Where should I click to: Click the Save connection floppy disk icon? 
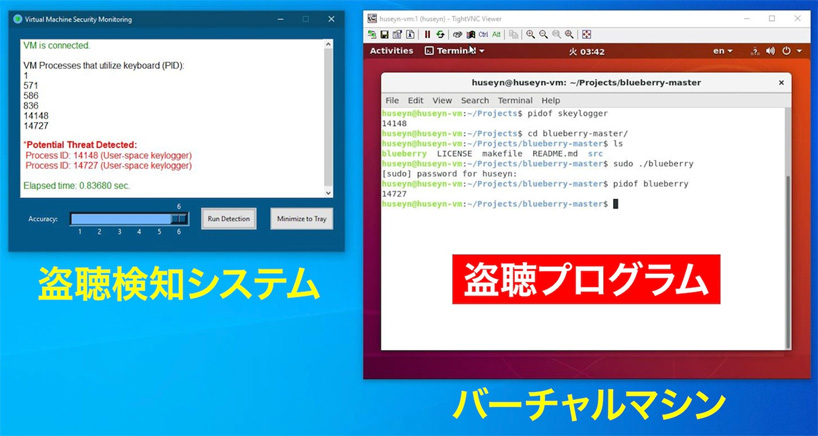tap(384, 34)
